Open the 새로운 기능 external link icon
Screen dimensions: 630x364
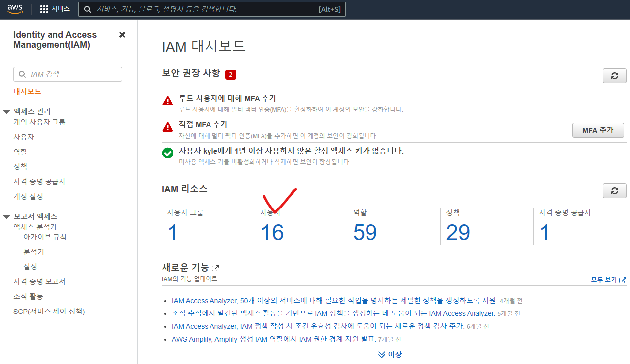[x=215, y=268]
